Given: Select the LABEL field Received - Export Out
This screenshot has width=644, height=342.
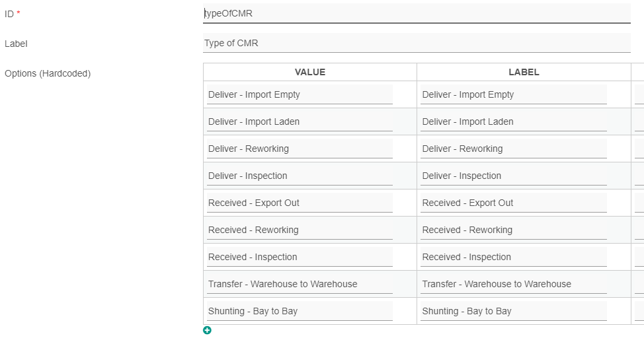Looking at the screenshot, I should (514, 203).
